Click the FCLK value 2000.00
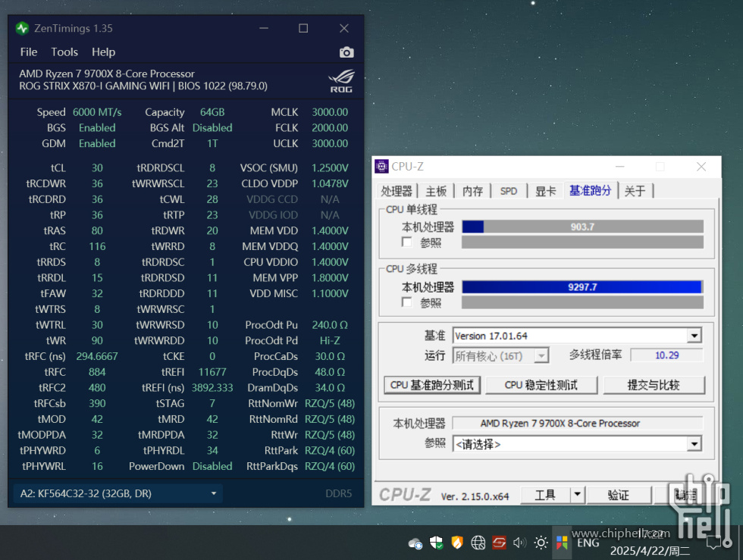The image size is (743, 560). pyautogui.click(x=330, y=128)
